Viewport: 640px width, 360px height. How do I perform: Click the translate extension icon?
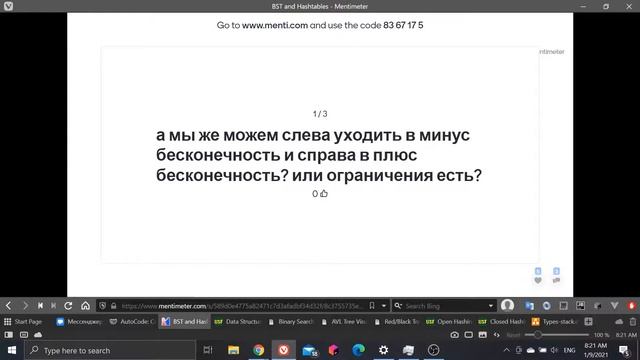tap(529, 306)
